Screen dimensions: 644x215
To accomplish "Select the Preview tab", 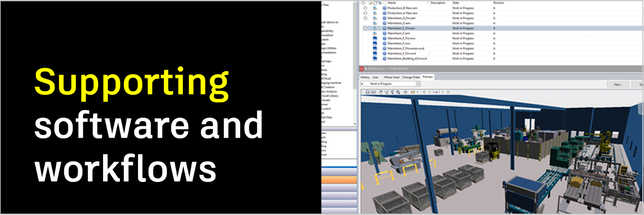I will click(427, 76).
